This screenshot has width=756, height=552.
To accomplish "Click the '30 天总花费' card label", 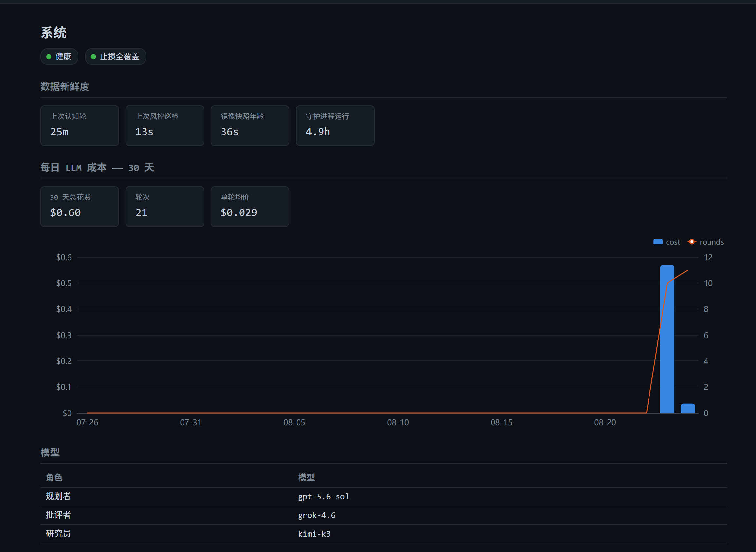I will [70, 197].
